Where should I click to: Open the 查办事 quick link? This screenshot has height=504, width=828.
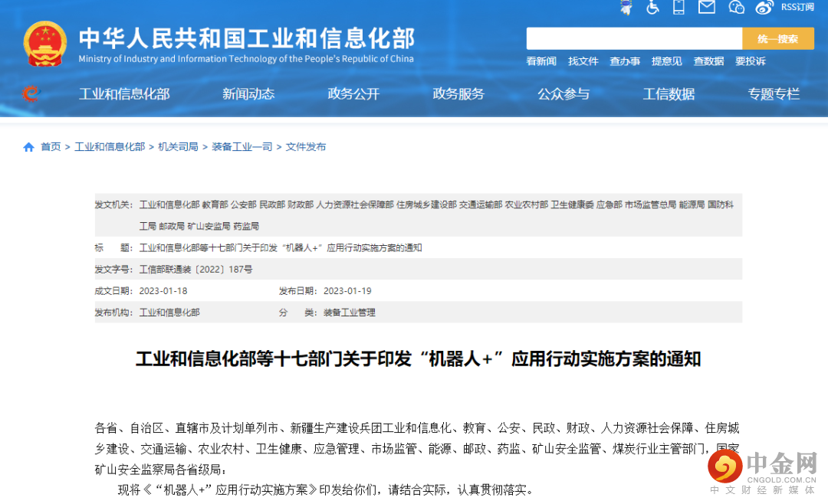(625, 61)
